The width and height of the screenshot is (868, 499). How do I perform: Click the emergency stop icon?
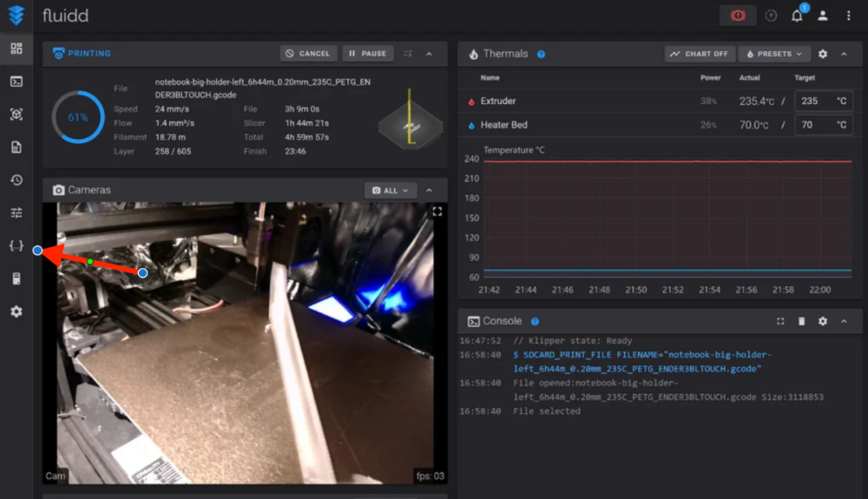pos(737,16)
